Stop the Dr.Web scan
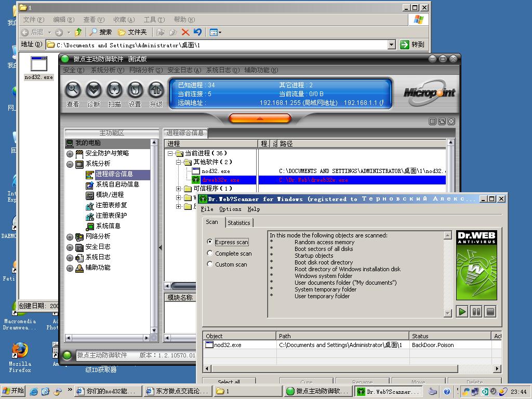Viewport: 532px width, 399px height. [x=490, y=312]
